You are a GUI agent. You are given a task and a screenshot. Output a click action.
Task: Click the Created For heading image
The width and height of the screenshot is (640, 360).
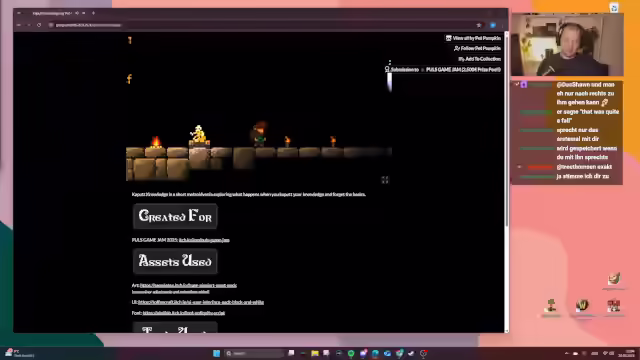175,216
